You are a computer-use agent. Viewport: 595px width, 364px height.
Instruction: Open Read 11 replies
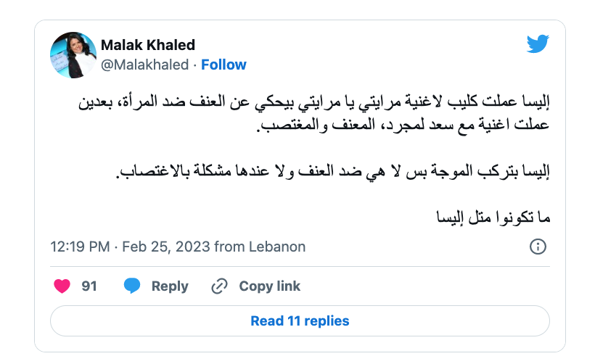[300, 320]
